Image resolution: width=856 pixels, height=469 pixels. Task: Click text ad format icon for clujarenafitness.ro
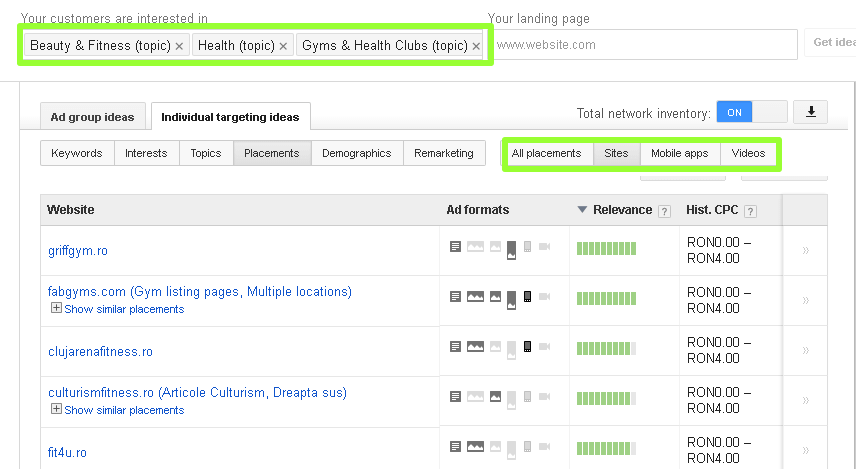pos(455,347)
